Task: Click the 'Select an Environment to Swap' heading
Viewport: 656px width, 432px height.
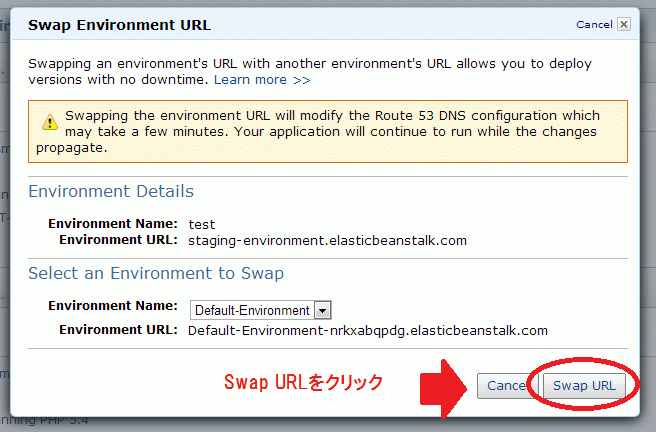Action: pyautogui.click(x=156, y=273)
